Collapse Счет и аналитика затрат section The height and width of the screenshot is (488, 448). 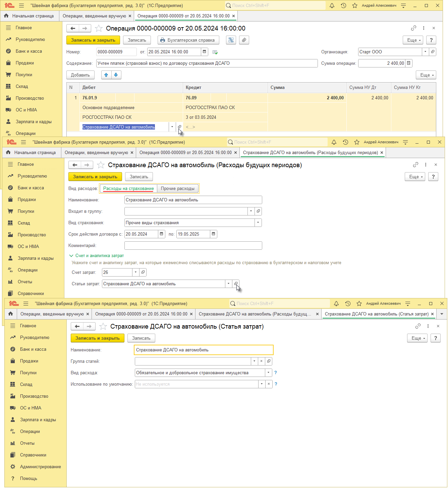tap(97, 255)
